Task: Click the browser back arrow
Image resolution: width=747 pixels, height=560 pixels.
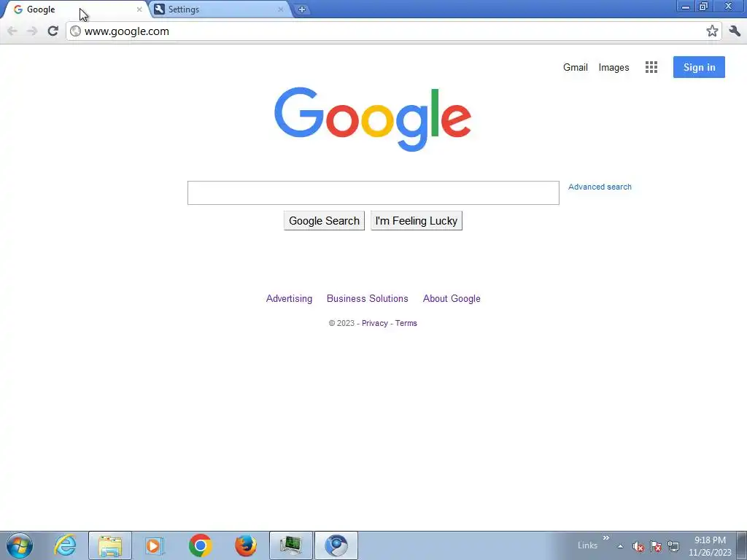Action: point(12,31)
